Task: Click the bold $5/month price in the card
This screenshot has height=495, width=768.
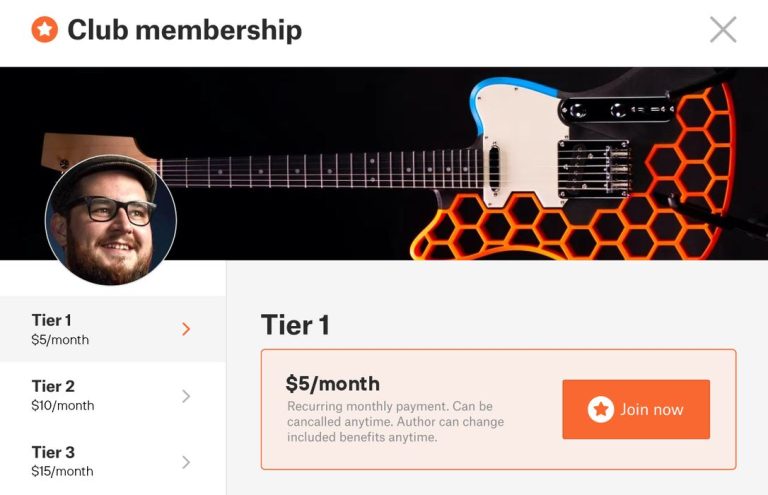Action: point(332,383)
